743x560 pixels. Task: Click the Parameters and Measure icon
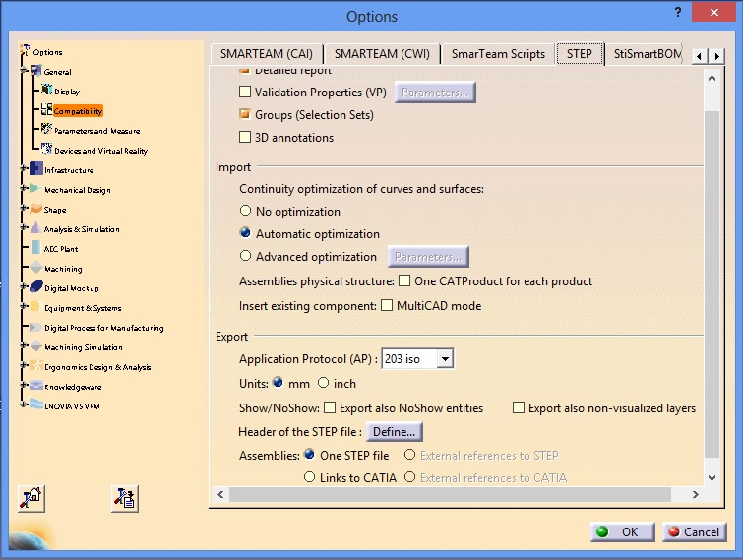(x=46, y=129)
